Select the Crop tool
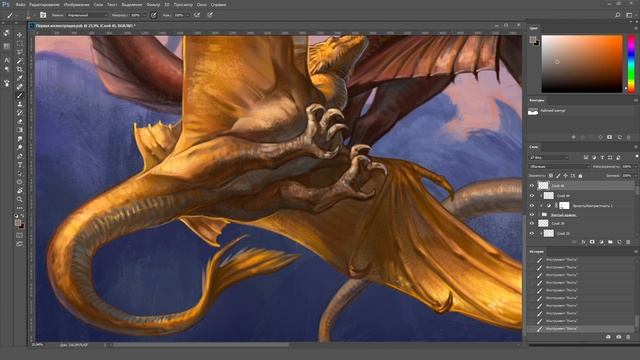 (x=20, y=69)
